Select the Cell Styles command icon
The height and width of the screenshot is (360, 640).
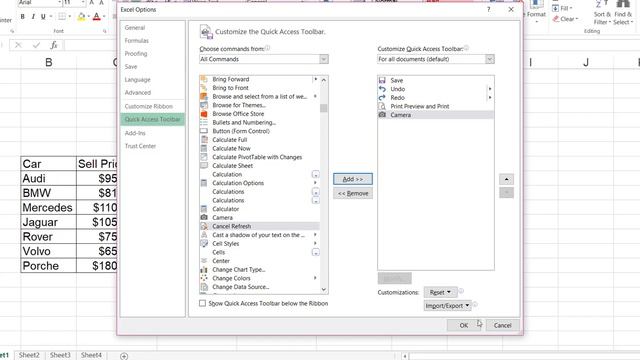pos(204,243)
